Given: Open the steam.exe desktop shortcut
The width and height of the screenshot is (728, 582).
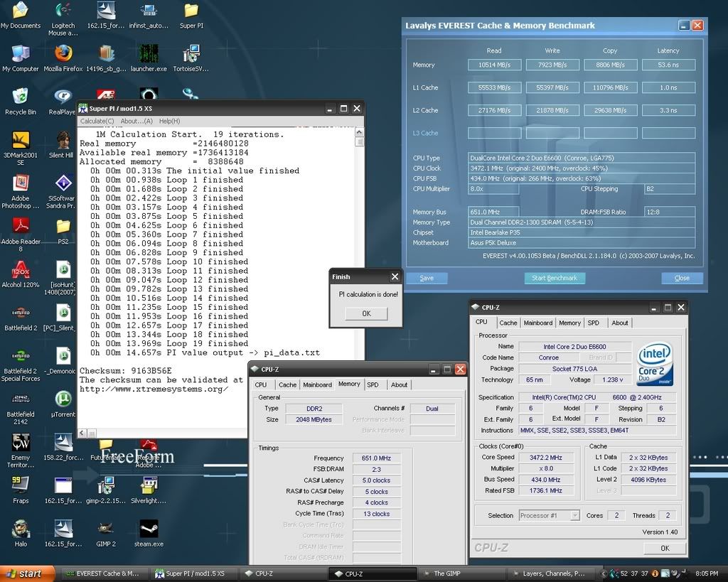Looking at the screenshot, I should 149,529.
